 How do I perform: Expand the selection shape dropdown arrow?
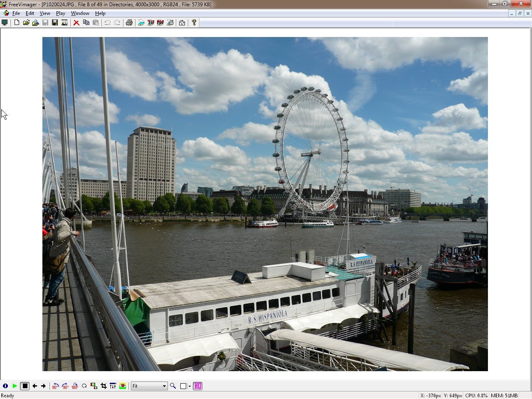[x=190, y=386]
